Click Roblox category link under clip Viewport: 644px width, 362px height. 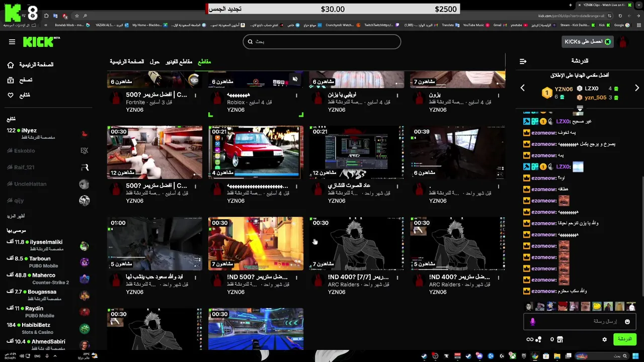tap(235, 103)
